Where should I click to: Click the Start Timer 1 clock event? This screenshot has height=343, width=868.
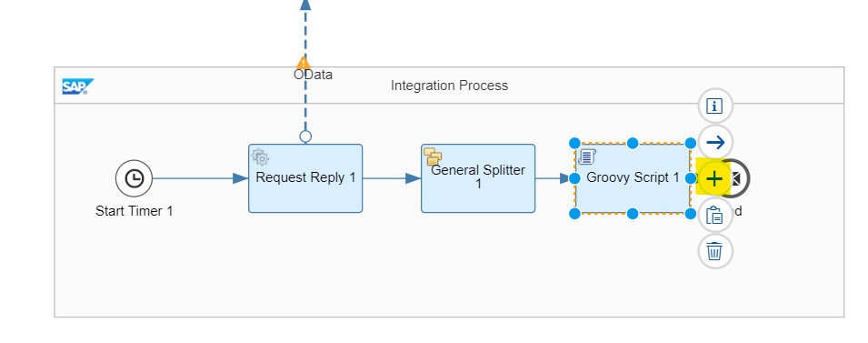pyautogui.click(x=134, y=178)
